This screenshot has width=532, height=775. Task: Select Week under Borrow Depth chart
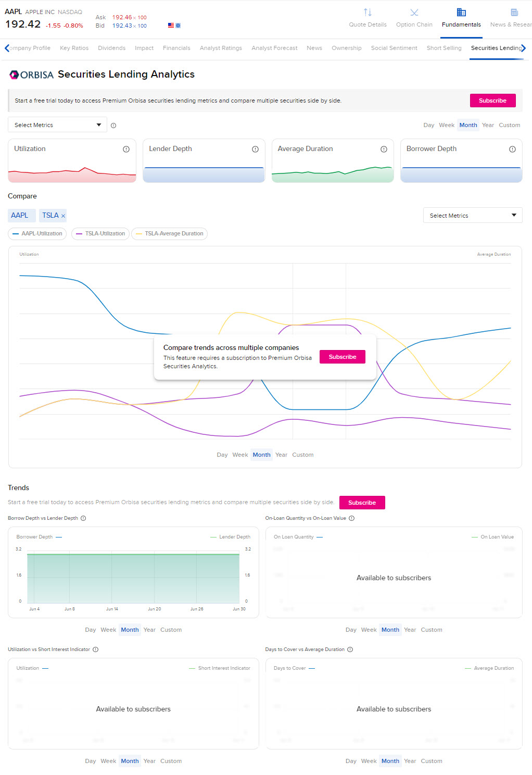coord(108,630)
